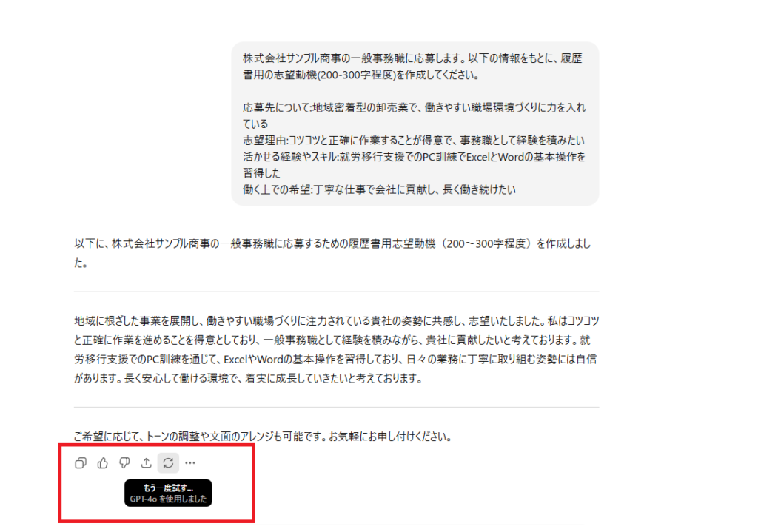Click the generated paragraph beginning 地域に根ざした事業
The width and height of the screenshot is (758, 532).
point(337,349)
